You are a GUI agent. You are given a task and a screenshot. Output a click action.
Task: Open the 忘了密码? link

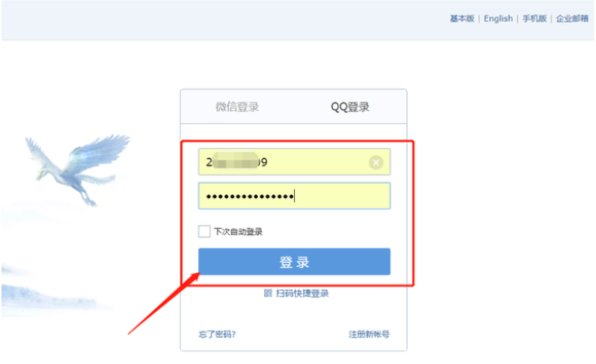click(217, 335)
